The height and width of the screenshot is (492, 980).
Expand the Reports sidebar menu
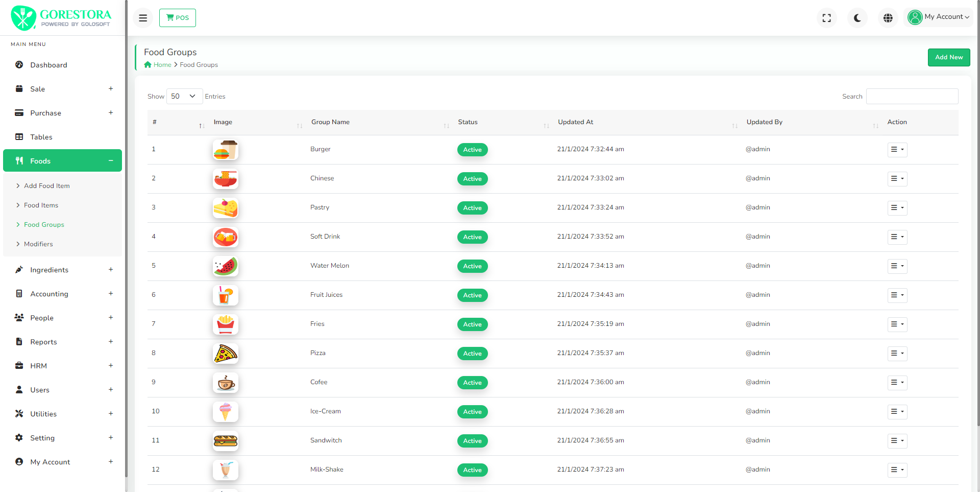pyautogui.click(x=62, y=342)
